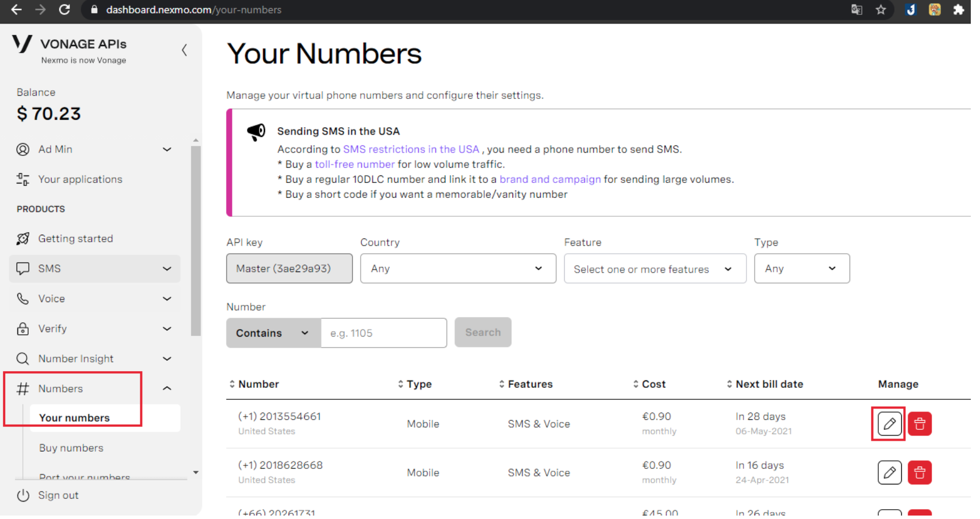Open browser extensions puzzle icon

click(958, 10)
